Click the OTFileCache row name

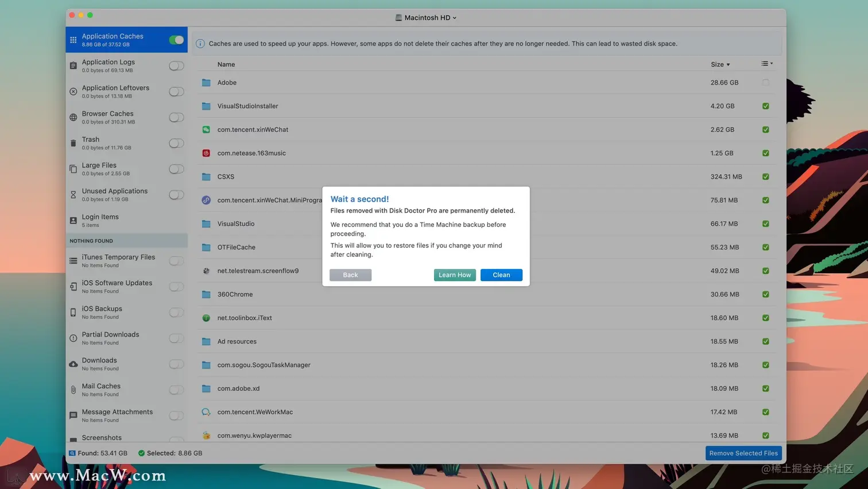tap(236, 247)
